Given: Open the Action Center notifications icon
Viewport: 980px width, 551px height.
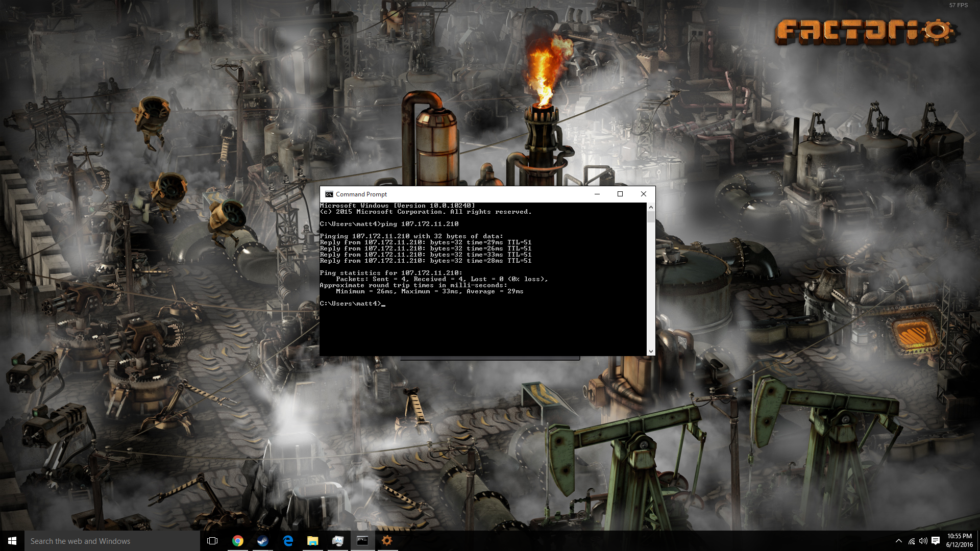Looking at the screenshot, I should coord(936,541).
